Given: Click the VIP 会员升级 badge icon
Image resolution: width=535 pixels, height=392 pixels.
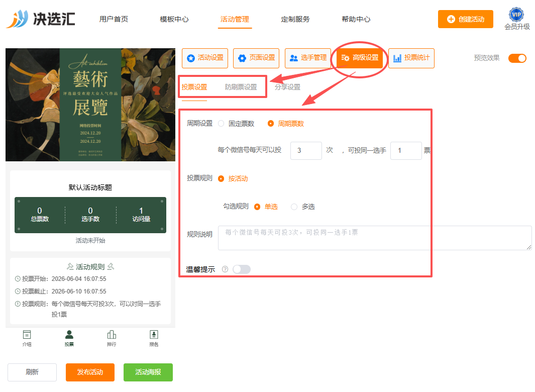Looking at the screenshot, I should [516, 15].
